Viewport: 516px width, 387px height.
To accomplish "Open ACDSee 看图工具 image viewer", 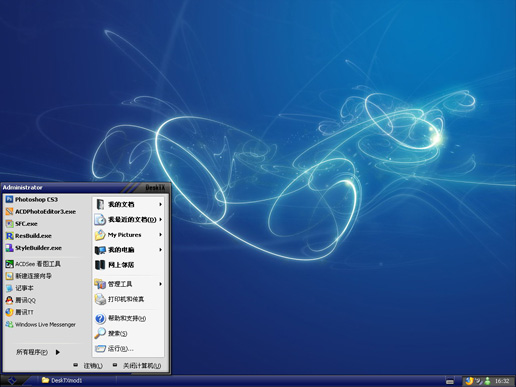I will [33, 264].
